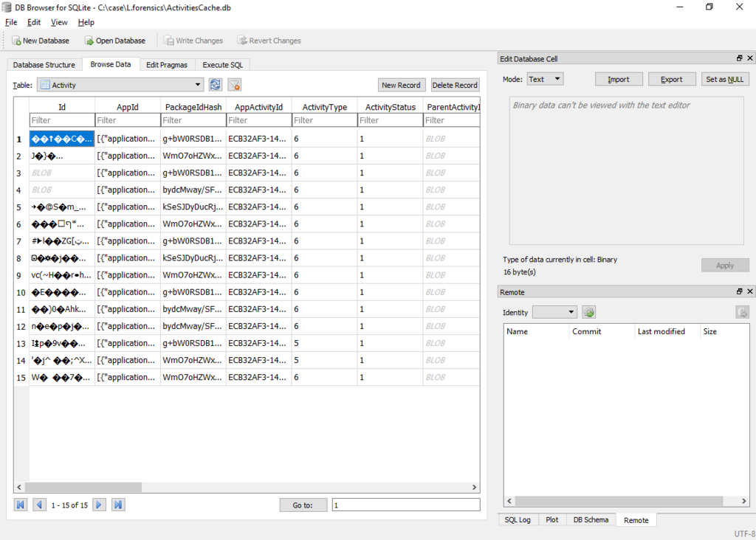Click the PackageIdHash column header

coord(193,107)
